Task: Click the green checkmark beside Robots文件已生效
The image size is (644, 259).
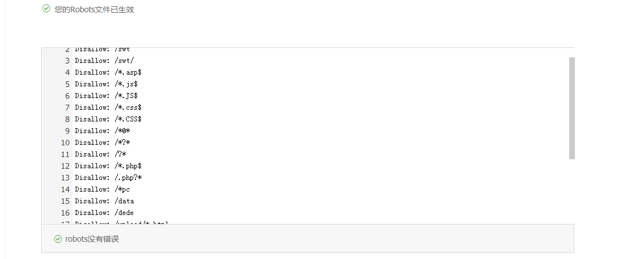Action: pyautogui.click(x=46, y=8)
